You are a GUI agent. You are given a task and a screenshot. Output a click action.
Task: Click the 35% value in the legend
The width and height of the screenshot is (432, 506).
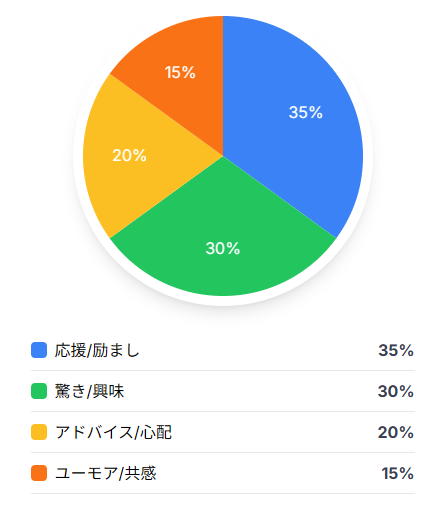click(x=396, y=350)
